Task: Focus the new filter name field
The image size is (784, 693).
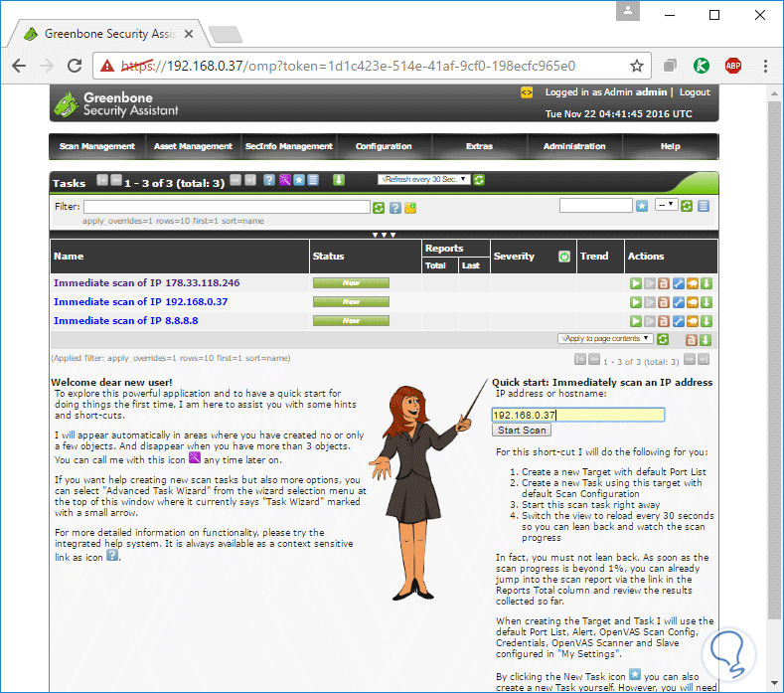Action: pyautogui.click(x=596, y=205)
